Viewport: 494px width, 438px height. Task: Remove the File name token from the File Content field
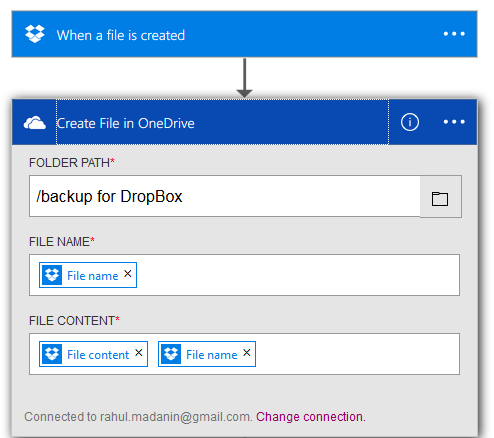click(247, 353)
